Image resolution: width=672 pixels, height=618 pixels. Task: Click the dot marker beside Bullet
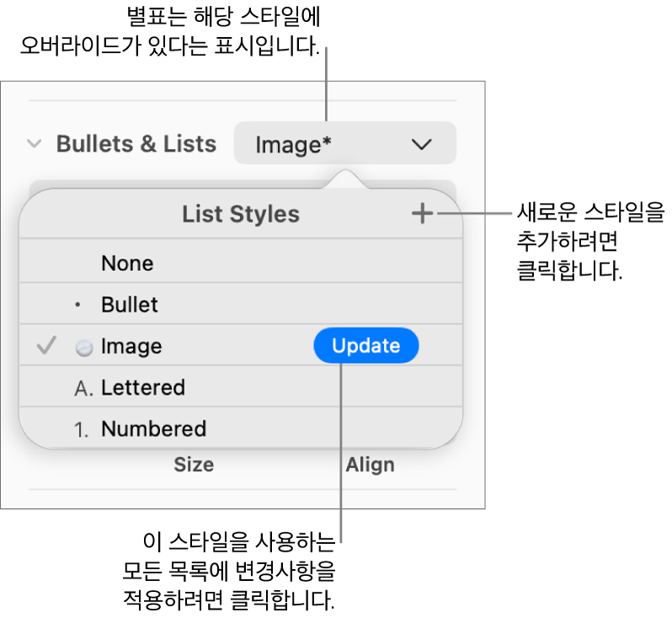click(78, 306)
